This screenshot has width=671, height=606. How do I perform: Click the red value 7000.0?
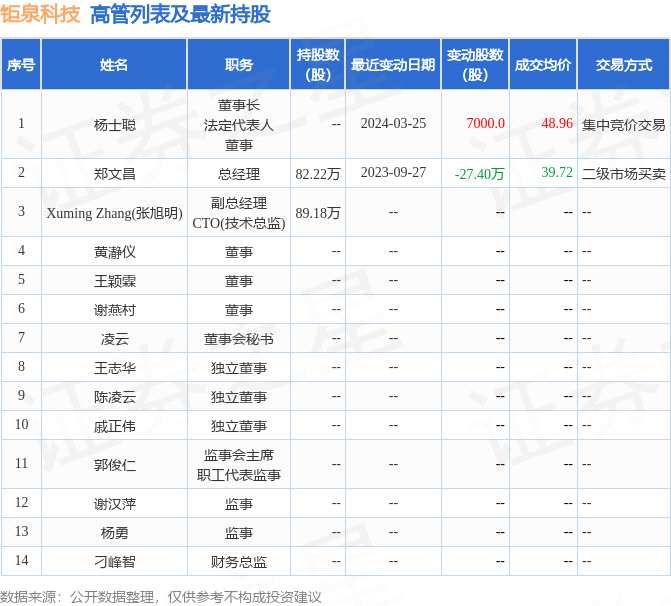(485, 123)
